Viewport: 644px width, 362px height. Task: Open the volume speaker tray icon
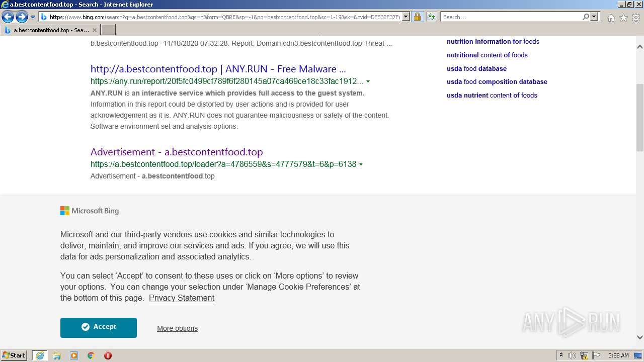tap(572, 355)
